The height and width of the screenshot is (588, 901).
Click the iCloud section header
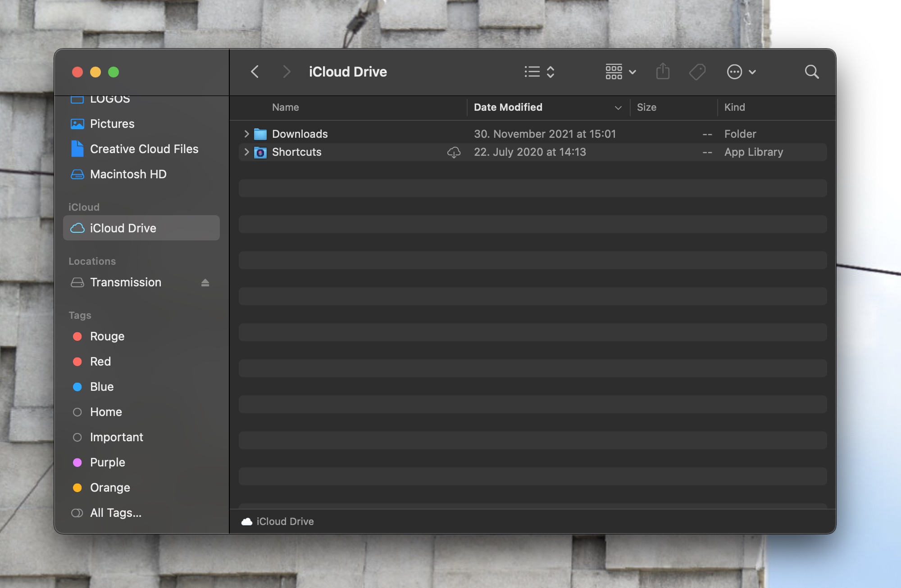coord(84,207)
